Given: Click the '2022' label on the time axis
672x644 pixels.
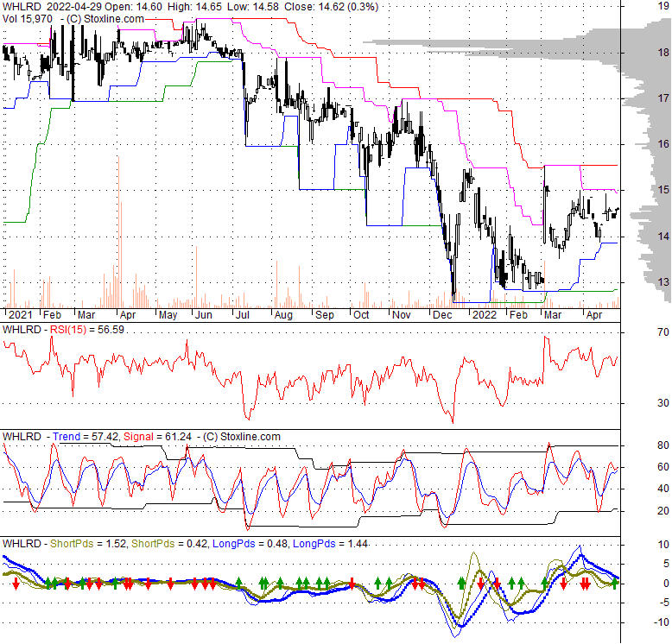Looking at the screenshot, I should (x=485, y=315).
